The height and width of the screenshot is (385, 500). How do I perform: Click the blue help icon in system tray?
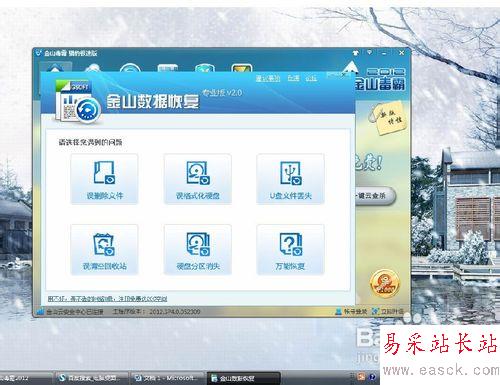click(x=372, y=377)
